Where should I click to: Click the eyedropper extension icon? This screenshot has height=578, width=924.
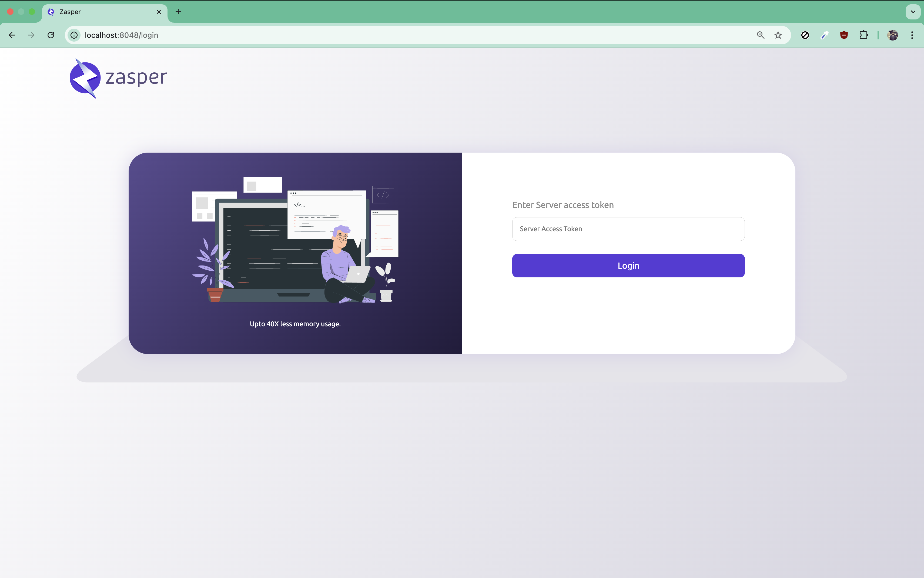(825, 35)
